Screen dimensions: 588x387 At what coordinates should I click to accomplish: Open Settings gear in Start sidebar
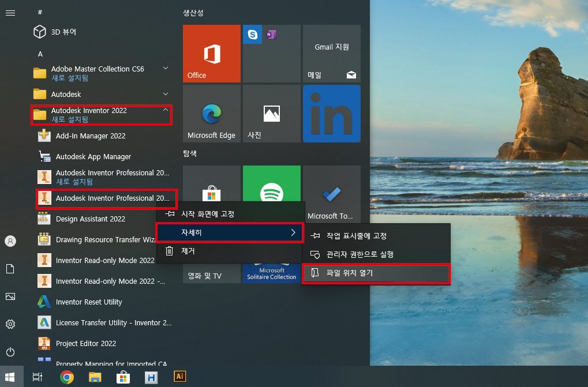[10, 324]
